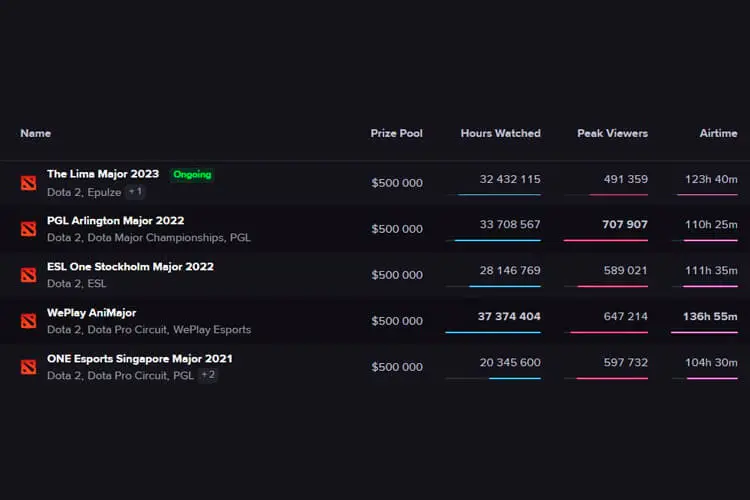Viewport: 750px width, 500px height.
Task: Click the $500 000 prize for Singapore Major
Action: (x=397, y=367)
